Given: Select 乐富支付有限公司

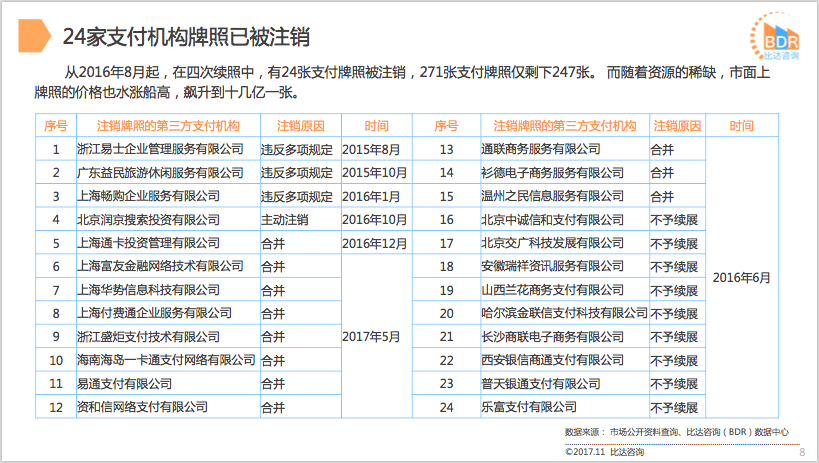Looking at the screenshot, I should click(x=529, y=407).
